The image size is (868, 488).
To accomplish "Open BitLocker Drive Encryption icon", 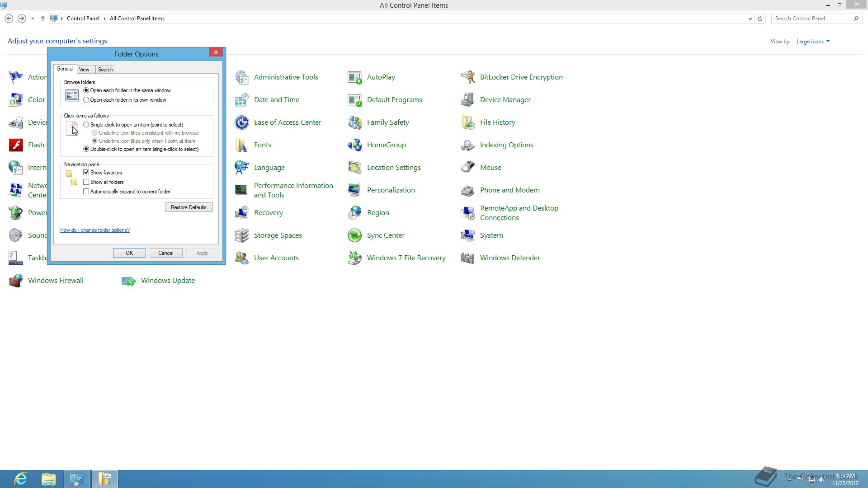I will 468,77.
